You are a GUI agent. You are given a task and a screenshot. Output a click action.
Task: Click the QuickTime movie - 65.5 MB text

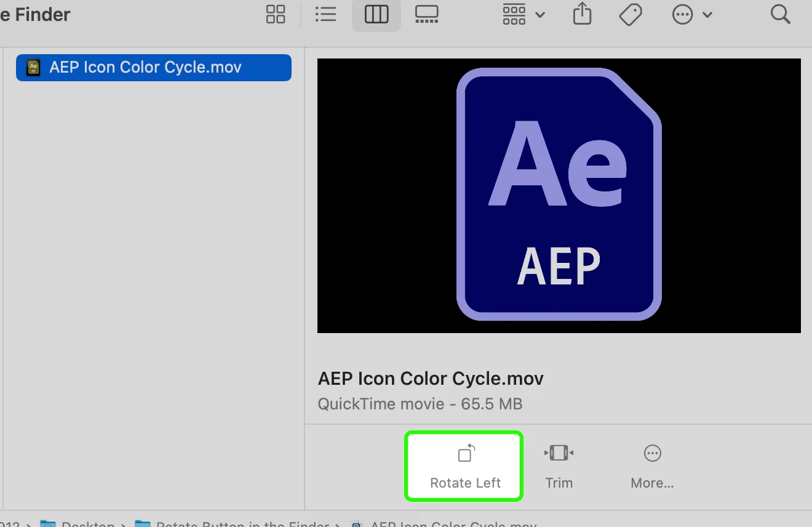pos(420,404)
